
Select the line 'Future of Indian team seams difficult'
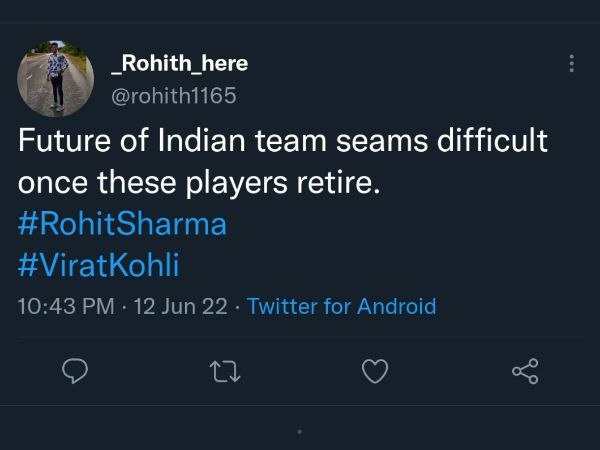pyautogui.click(x=282, y=141)
